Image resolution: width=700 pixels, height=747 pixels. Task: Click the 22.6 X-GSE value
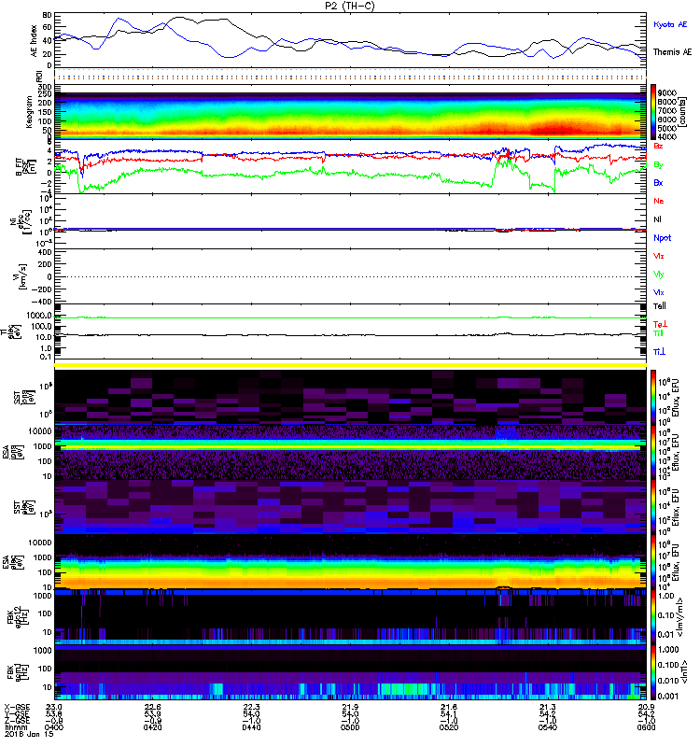(152, 707)
